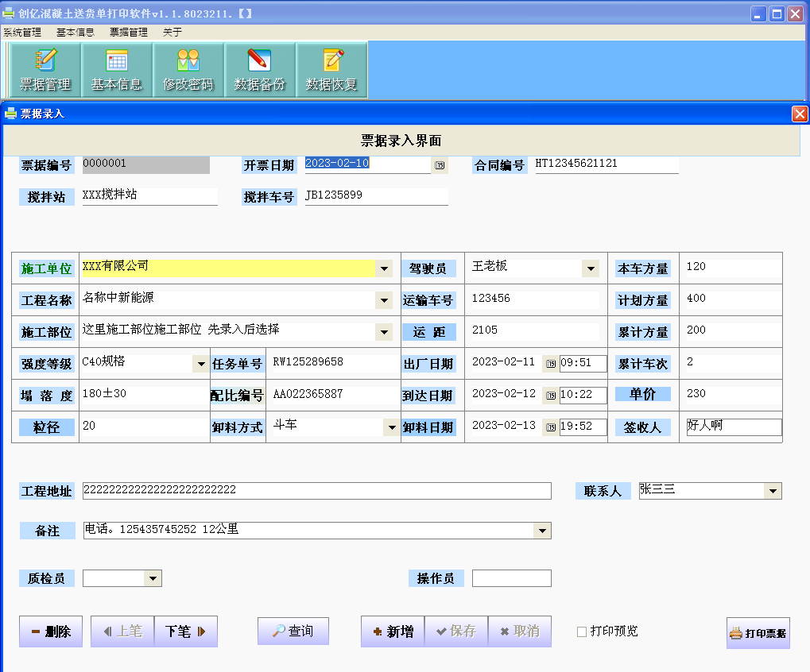Click the 开票日期 date field
This screenshot has height=672, width=810.
pyautogui.click(x=368, y=164)
